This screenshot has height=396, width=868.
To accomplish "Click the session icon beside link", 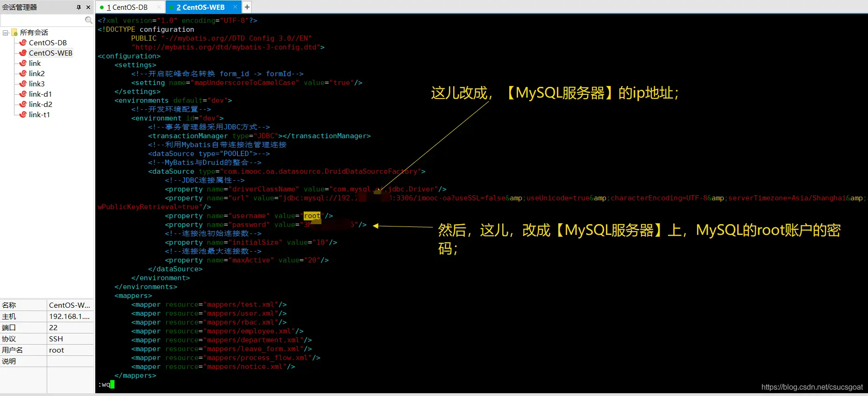I will coord(23,63).
